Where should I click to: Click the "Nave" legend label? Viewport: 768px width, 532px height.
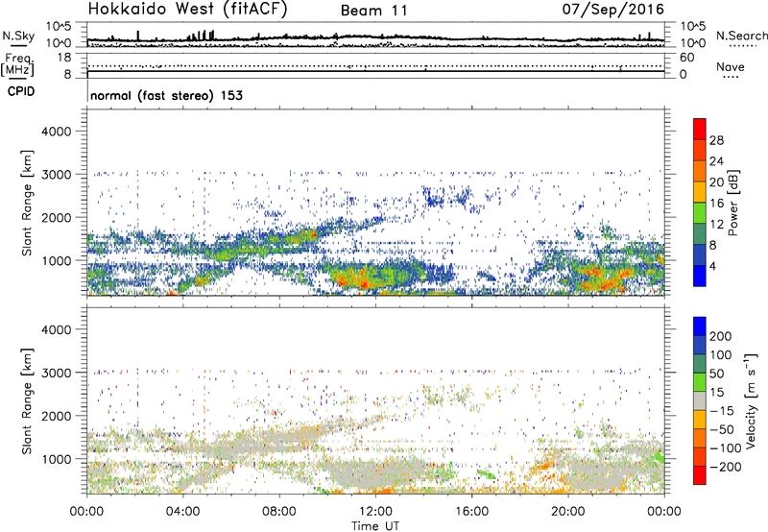730,66
